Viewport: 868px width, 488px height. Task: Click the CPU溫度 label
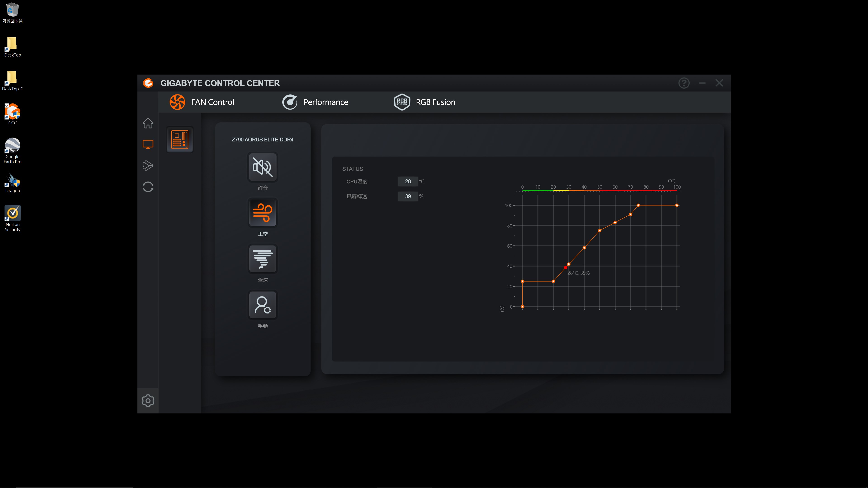point(357,181)
